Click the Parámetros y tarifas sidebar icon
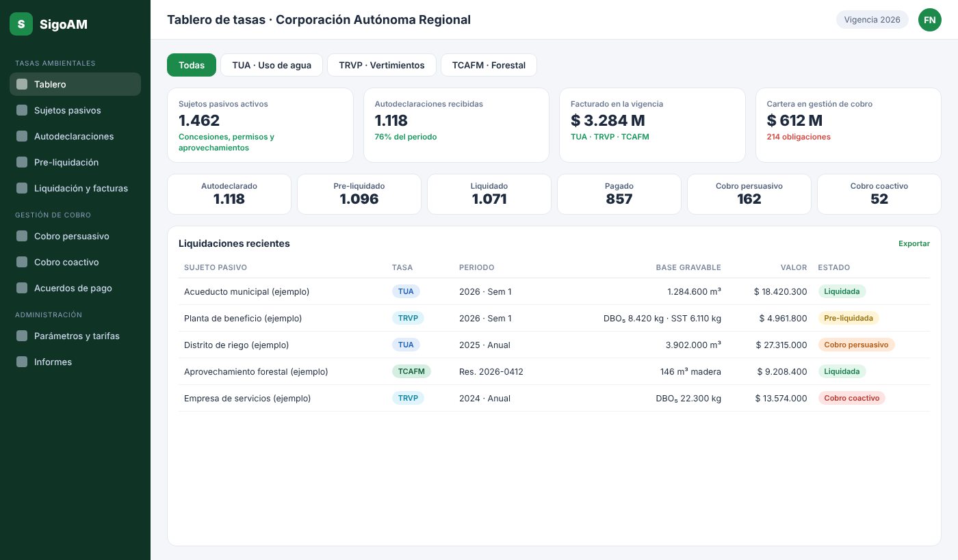The image size is (958, 560). point(22,336)
